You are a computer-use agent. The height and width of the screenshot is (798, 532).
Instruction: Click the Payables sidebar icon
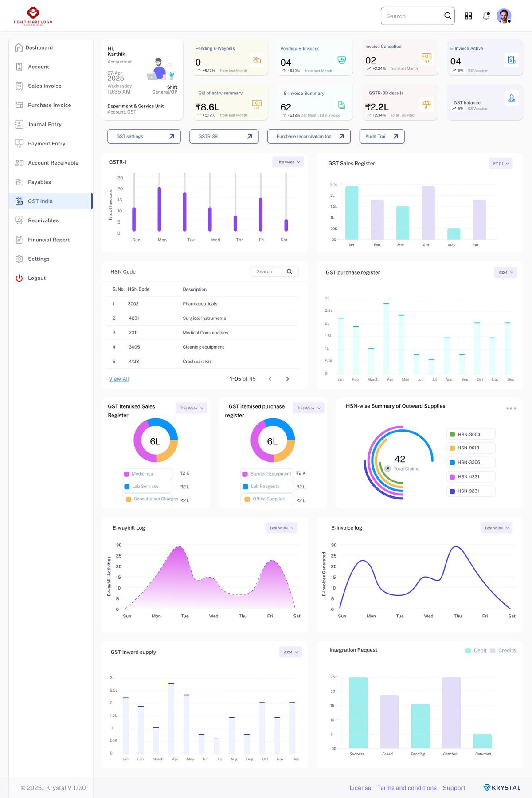tap(19, 182)
